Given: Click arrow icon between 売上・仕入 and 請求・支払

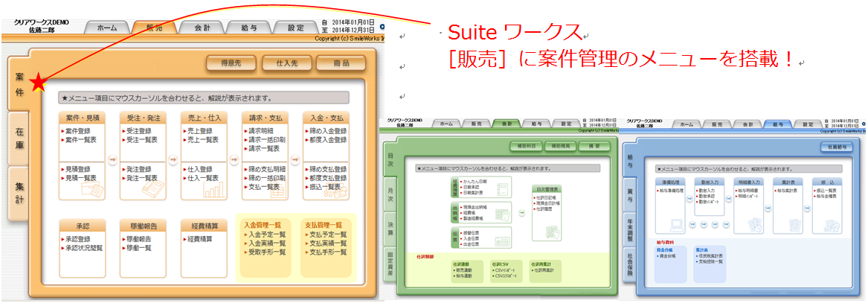Looking at the screenshot, I should 234,159.
